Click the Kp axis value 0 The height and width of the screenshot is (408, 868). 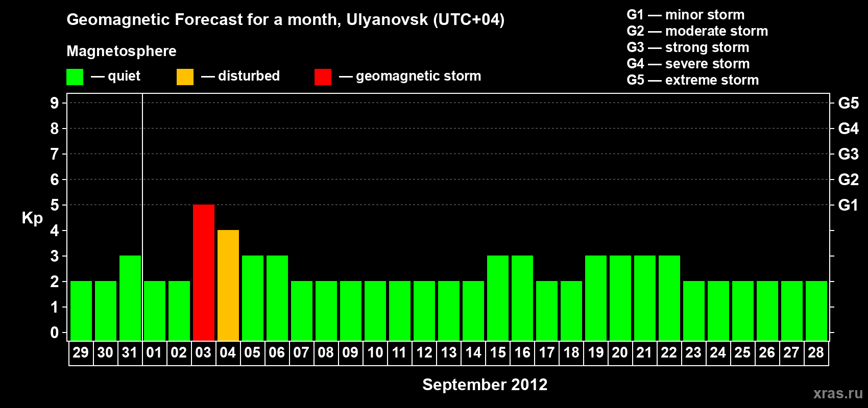coord(55,333)
